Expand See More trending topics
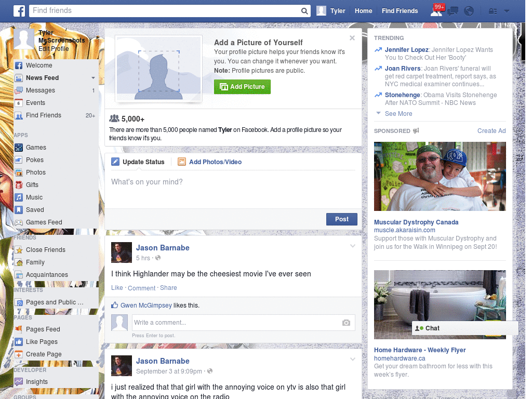The height and width of the screenshot is (399, 532). [398, 114]
